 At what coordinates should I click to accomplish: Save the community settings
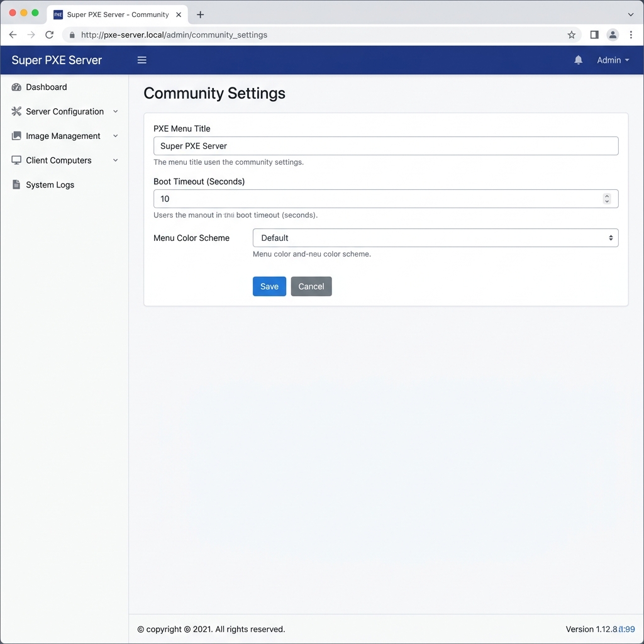(x=269, y=286)
